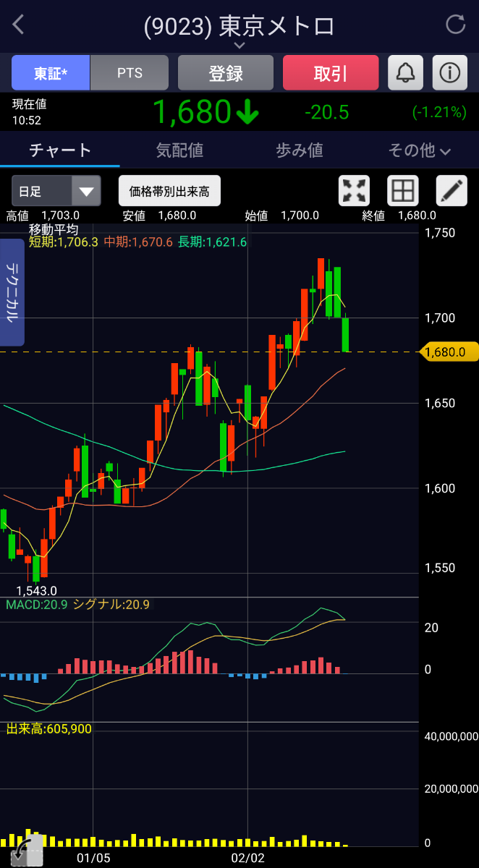Expand chevron under 東京メトロ title
Screen dimensions: 479x868
click(239, 46)
